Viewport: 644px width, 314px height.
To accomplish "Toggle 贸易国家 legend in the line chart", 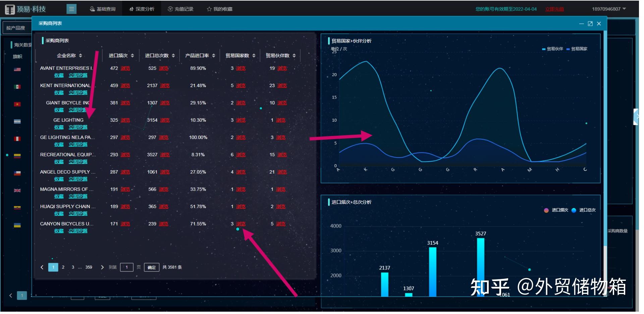I will click(x=577, y=49).
